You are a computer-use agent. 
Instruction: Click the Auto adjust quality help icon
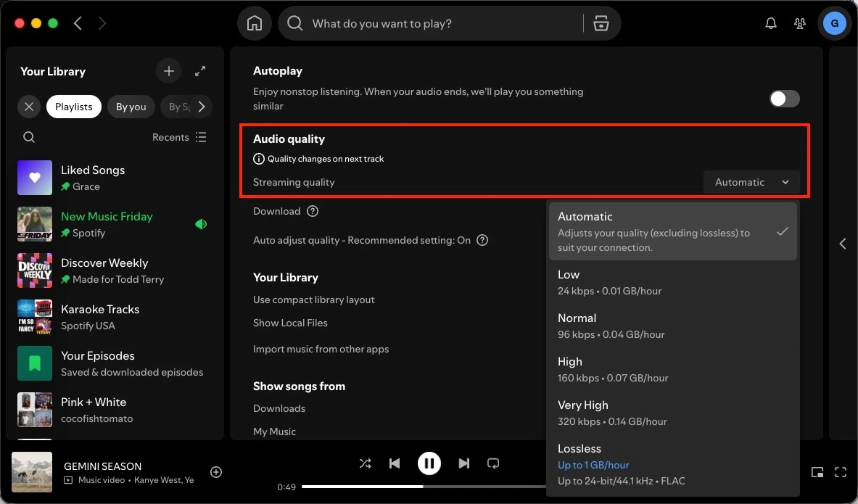pyautogui.click(x=482, y=240)
